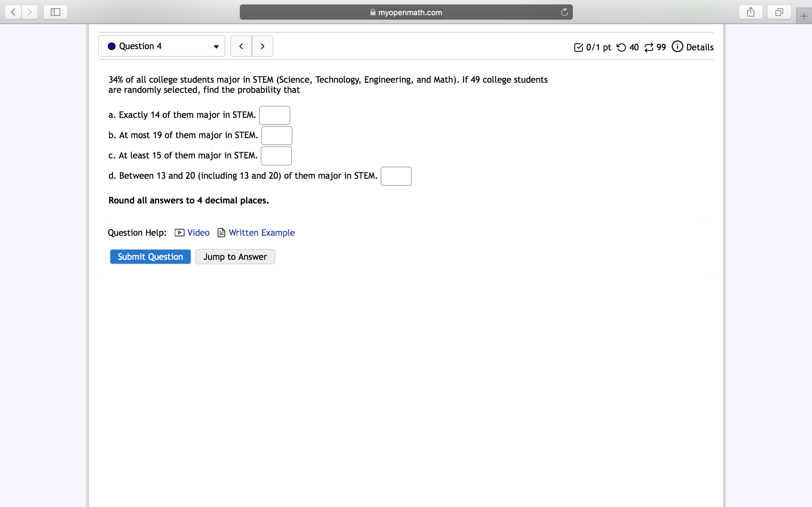
Task: Click the regenerate icon near 99
Action: 649,47
